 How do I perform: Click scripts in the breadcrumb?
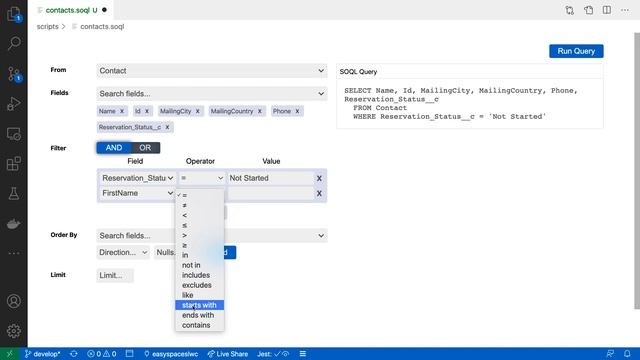coord(47,27)
